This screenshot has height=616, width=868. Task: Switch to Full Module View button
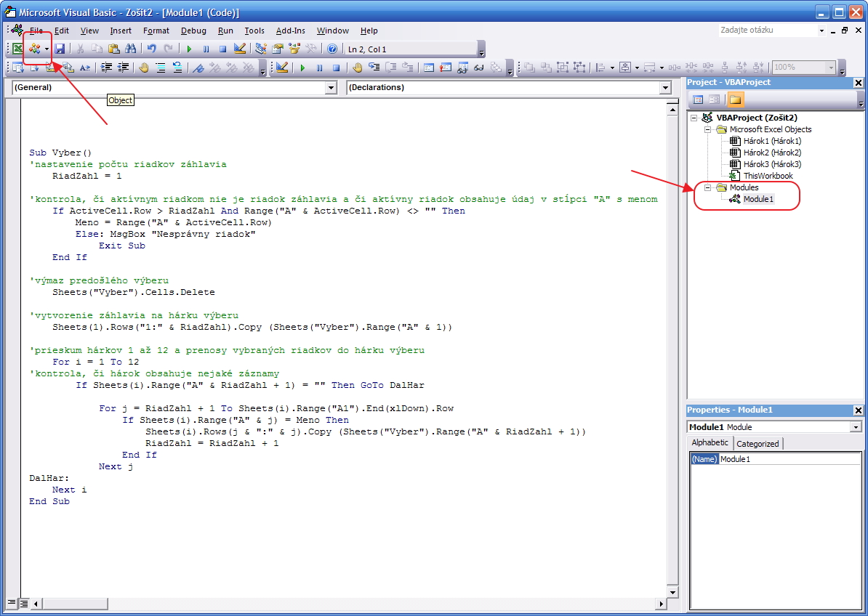24,604
